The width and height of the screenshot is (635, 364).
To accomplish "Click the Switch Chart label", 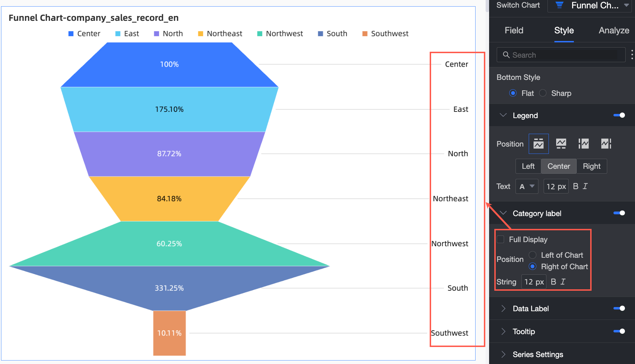I will [518, 5].
